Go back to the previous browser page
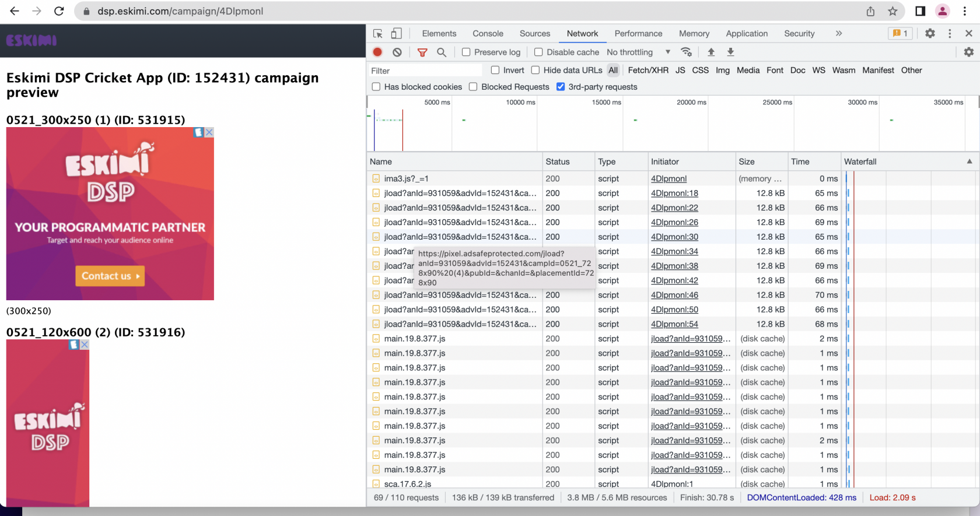This screenshot has height=516, width=980. coord(15,11)
